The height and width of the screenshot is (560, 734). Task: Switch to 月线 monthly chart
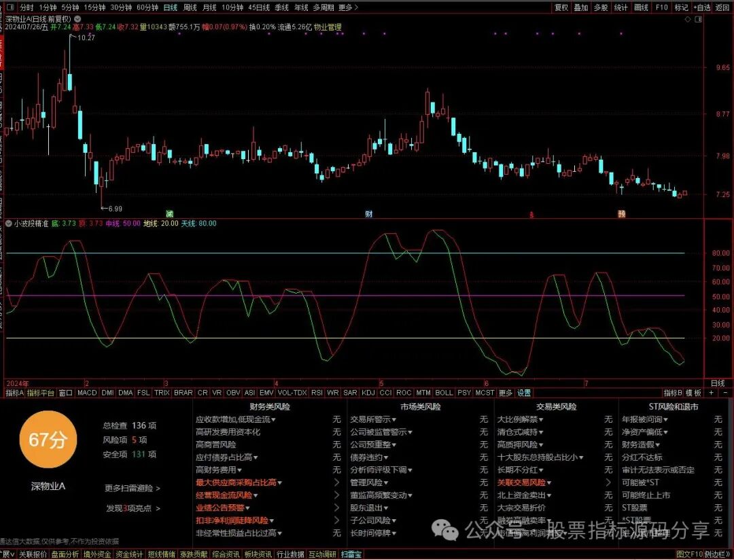point(209,7)
